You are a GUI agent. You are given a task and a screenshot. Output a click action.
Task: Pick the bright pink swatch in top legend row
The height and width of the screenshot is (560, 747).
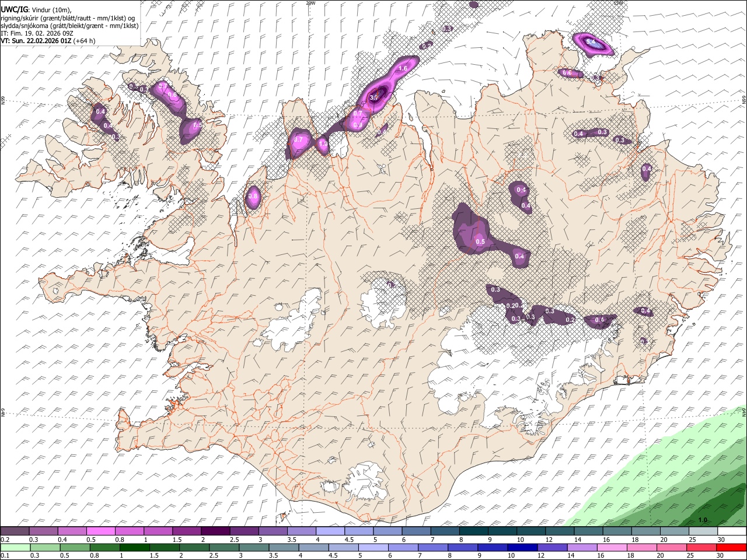(x=101, y=531)
